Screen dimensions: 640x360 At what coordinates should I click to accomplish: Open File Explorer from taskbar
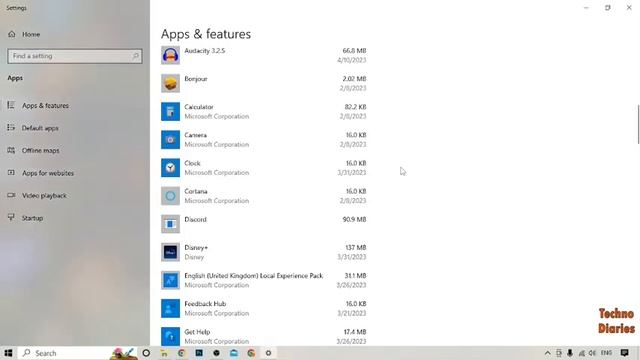tap(164, 353)
